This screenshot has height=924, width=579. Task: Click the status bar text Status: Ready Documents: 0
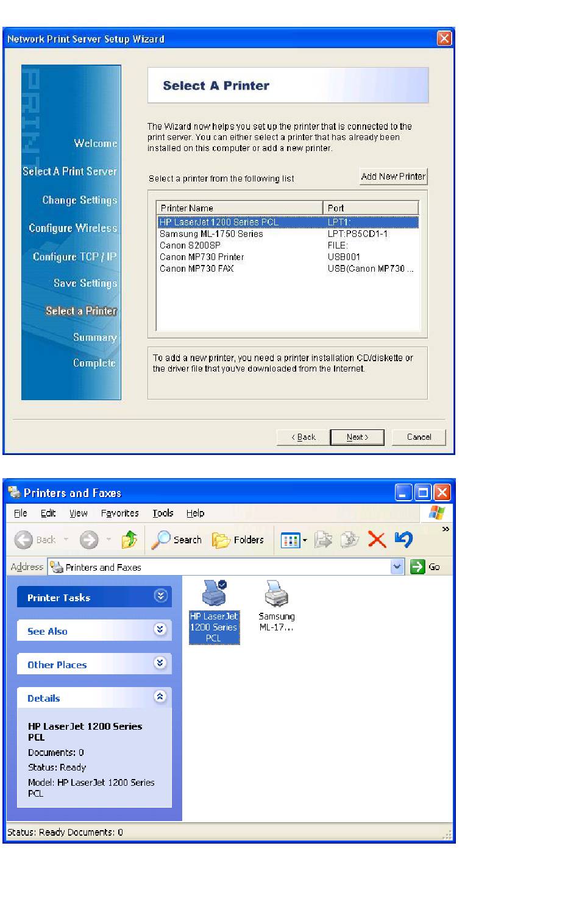pyautogui.click(x=65, y=832)
